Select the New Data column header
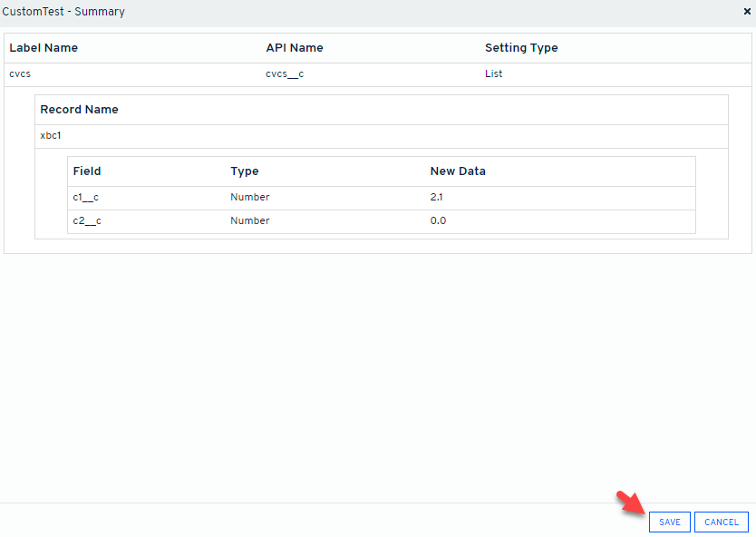The image size is (756, 537). coord(458,171)
